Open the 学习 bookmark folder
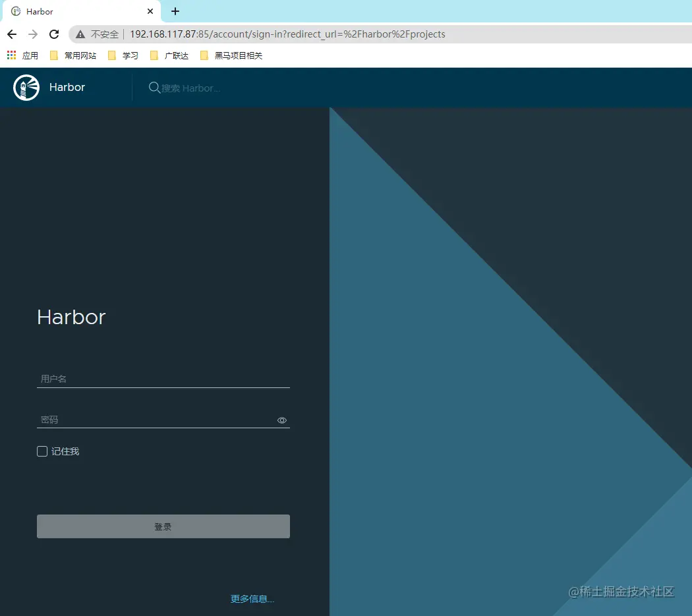The width and height of the screenshot is (692, 616). coord(123,55)
